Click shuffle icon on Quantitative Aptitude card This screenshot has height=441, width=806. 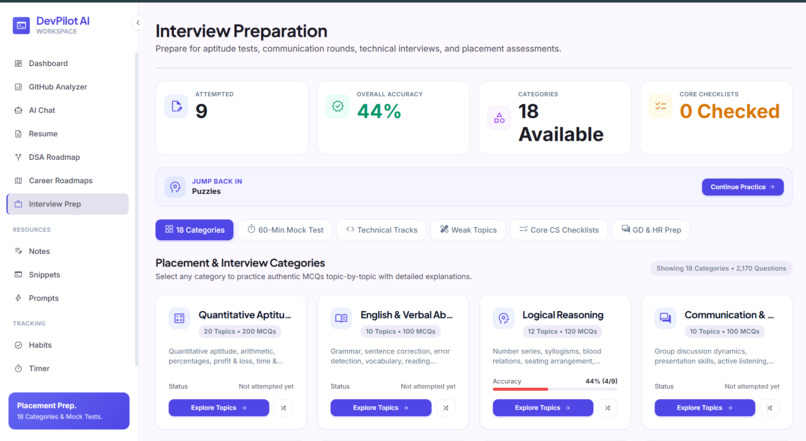pos(284,408)
